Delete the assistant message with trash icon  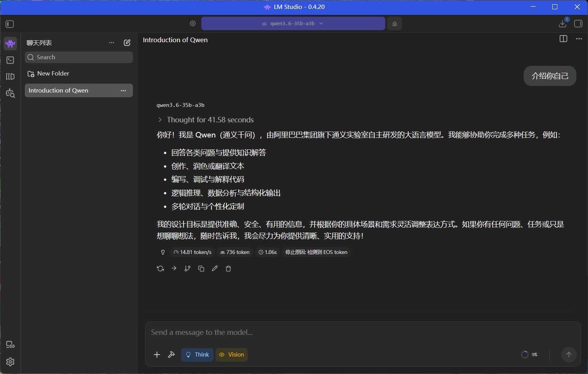tap(228, 268)
